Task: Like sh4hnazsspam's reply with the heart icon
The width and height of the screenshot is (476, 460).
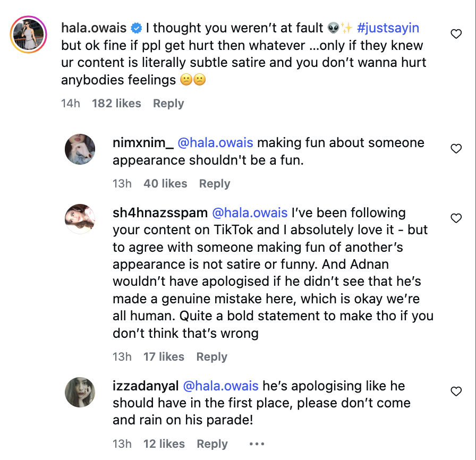Action: 456,218
